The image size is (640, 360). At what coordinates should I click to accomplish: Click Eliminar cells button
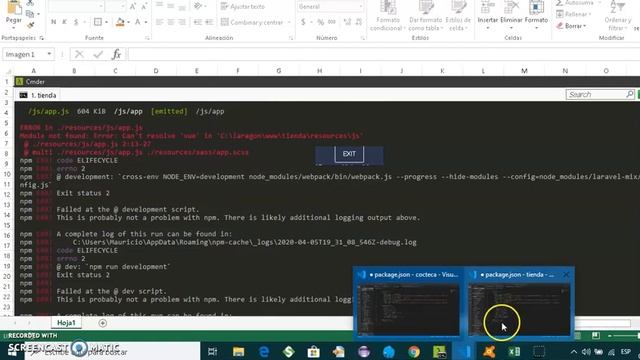[x=511, y=16]
